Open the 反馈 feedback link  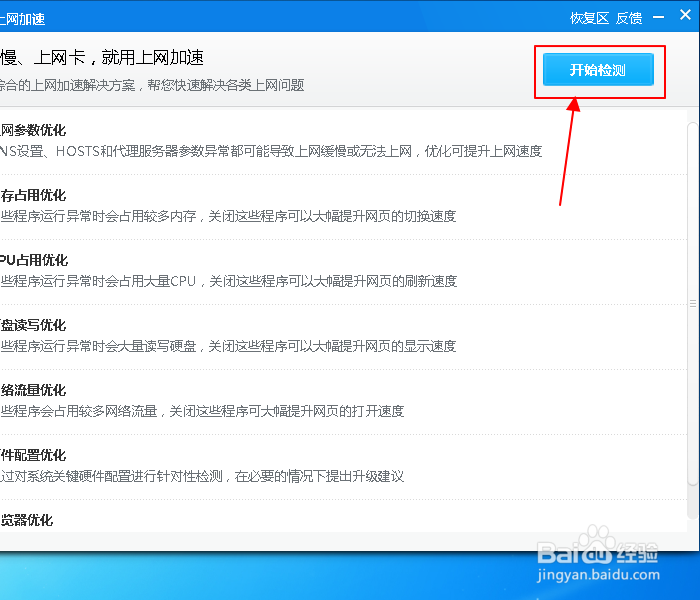click(629, 18)
